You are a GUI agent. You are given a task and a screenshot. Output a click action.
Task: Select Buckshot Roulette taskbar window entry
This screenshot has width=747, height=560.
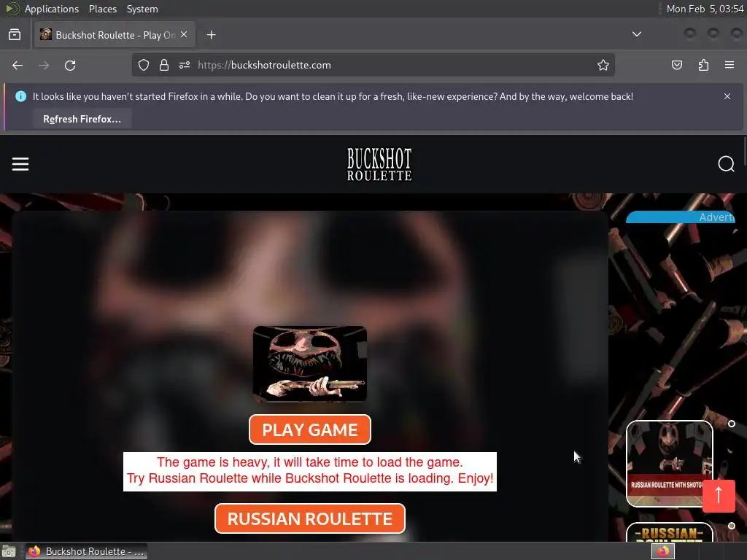86,551
